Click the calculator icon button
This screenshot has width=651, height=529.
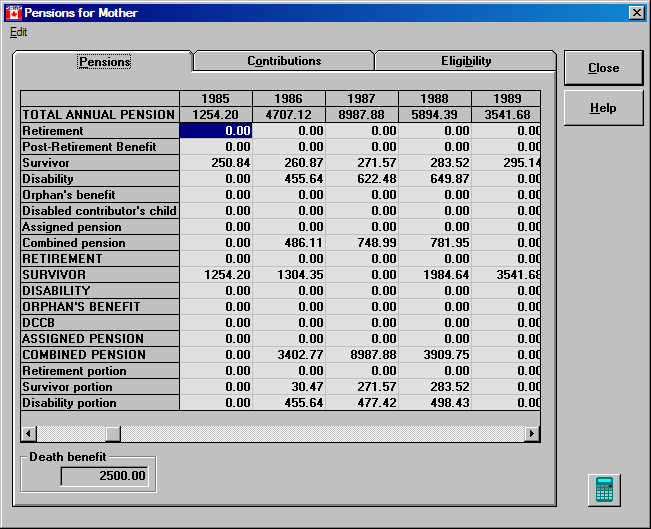[x=604, y=489]
